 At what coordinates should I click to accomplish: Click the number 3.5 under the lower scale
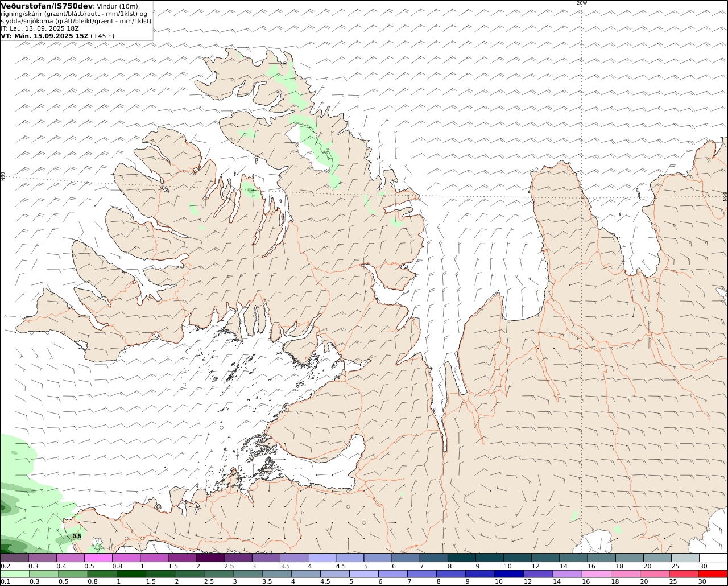click(267, 582)
